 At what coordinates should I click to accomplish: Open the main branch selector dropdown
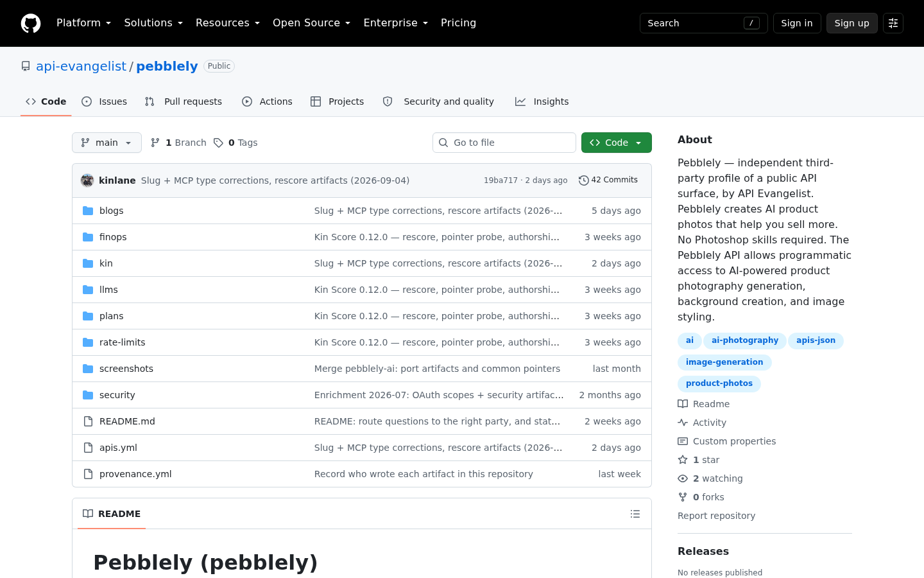(107, 143)
